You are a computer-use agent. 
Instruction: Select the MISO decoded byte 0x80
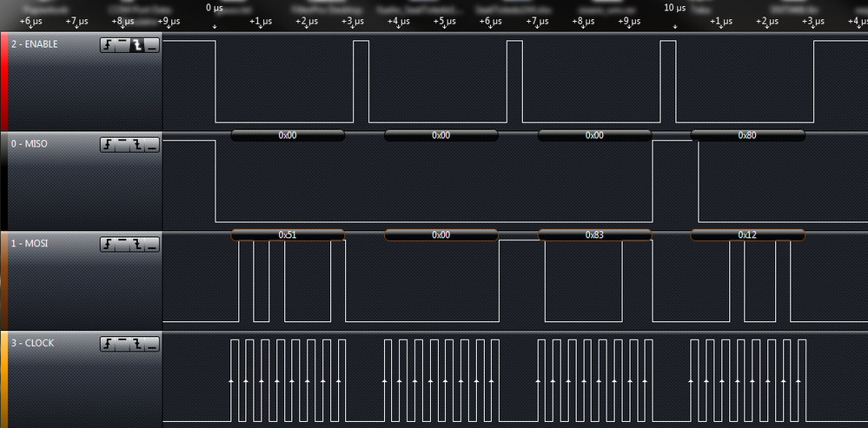pyautogui.click(x=747, y=135)
